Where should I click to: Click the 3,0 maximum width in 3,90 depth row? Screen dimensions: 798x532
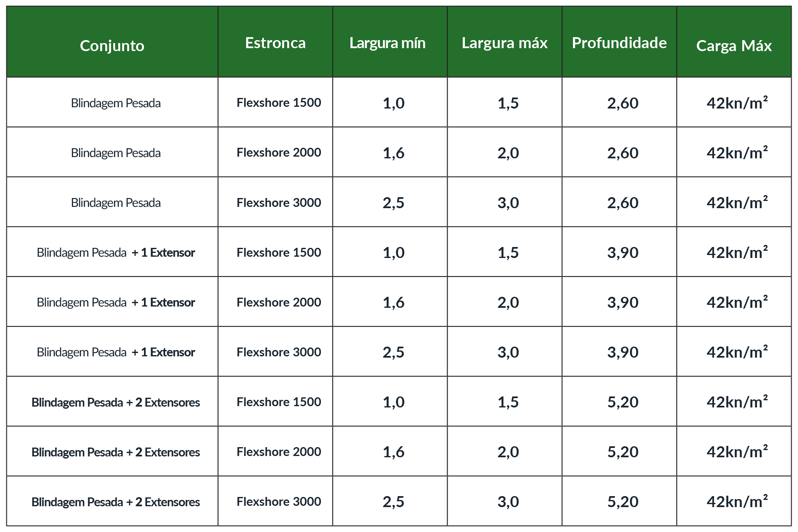coord(508,352)
